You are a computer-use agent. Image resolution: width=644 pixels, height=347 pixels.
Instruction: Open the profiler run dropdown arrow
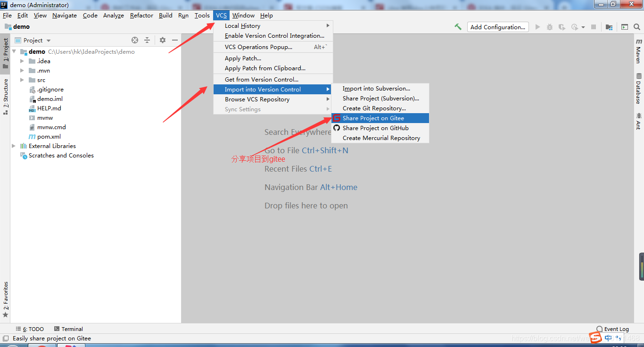pos(583,27)
